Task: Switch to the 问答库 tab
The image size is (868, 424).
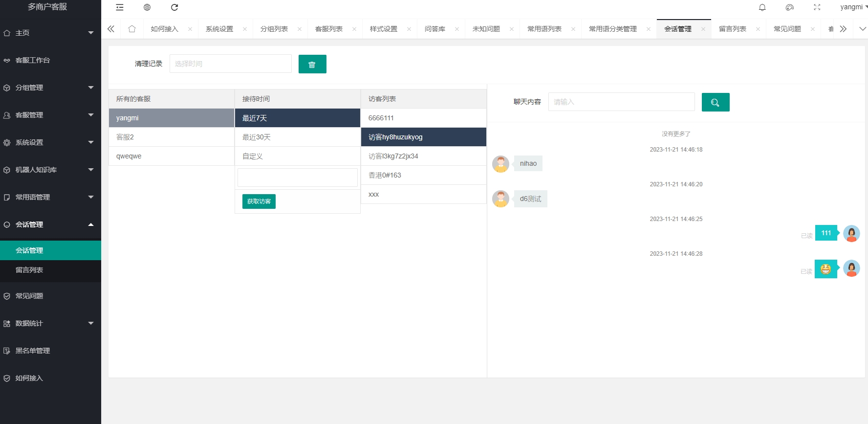Action: pyautogui.click(x=435, y=29)
